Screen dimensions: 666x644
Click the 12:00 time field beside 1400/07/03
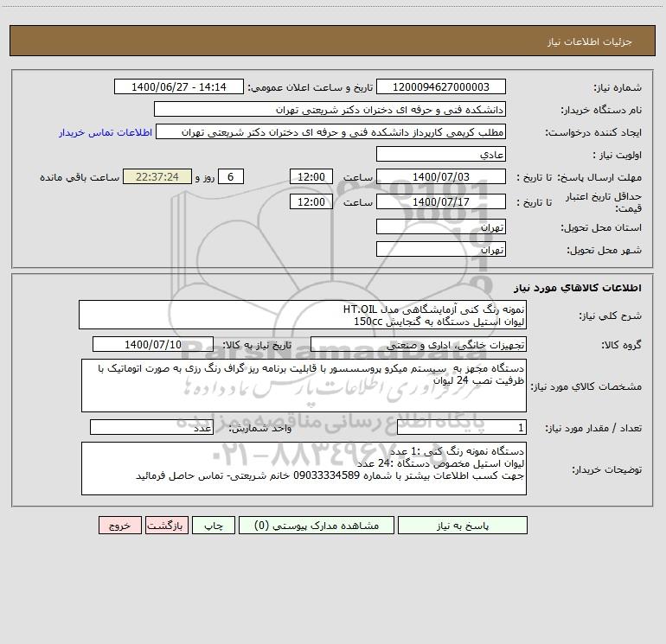pos(311,176)
